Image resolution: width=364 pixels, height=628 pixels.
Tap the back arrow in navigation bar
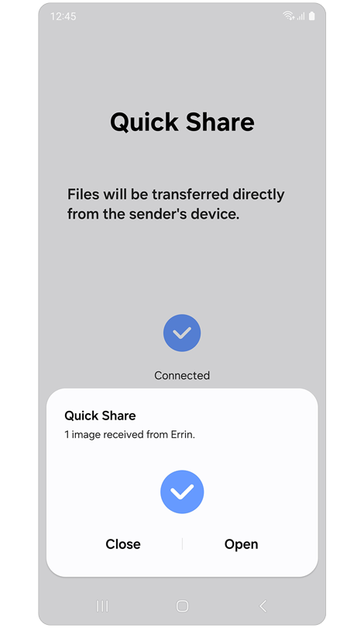263,606
